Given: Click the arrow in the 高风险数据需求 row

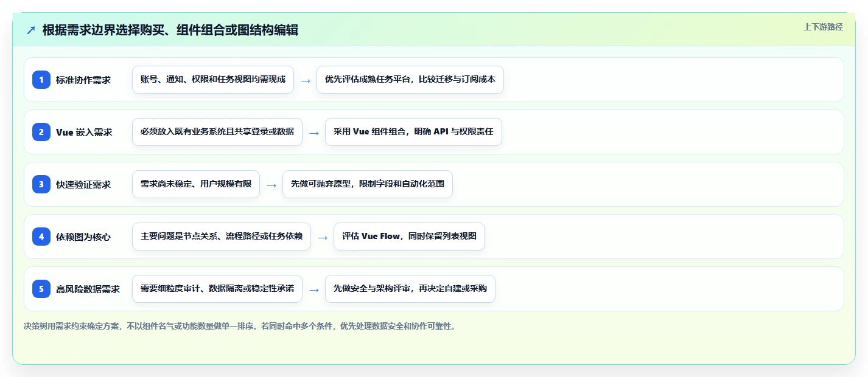Looking at the screenshot, I should [314, 289].
